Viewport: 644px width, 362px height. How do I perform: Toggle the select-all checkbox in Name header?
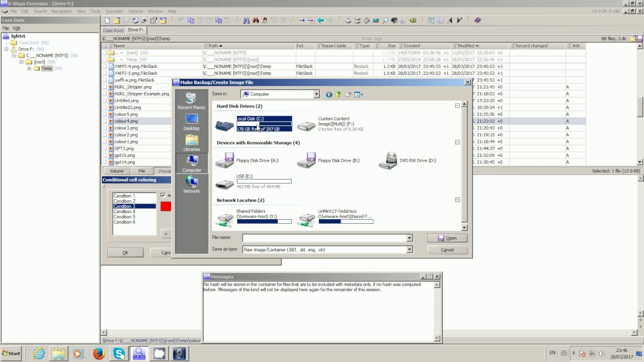coord(105,46)
